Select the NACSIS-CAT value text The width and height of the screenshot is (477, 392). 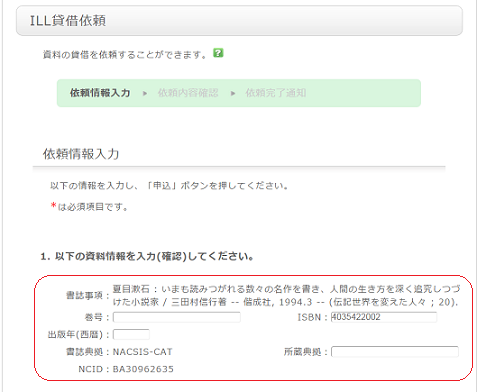click(x=143, y=352)
